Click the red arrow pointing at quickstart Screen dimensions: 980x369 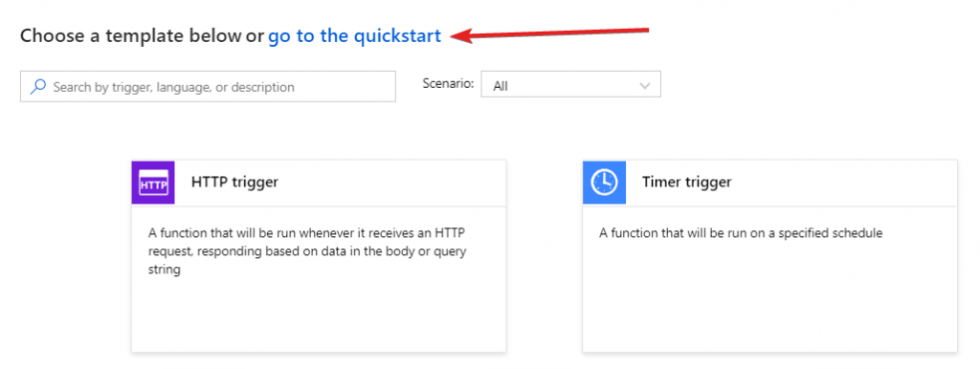(550, 33)
